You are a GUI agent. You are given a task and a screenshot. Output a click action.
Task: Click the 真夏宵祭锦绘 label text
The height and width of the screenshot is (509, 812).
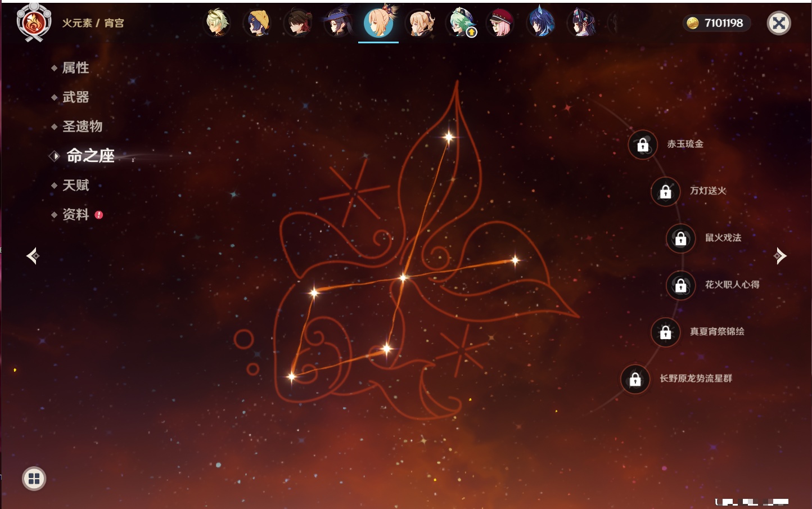pos(718,331)
